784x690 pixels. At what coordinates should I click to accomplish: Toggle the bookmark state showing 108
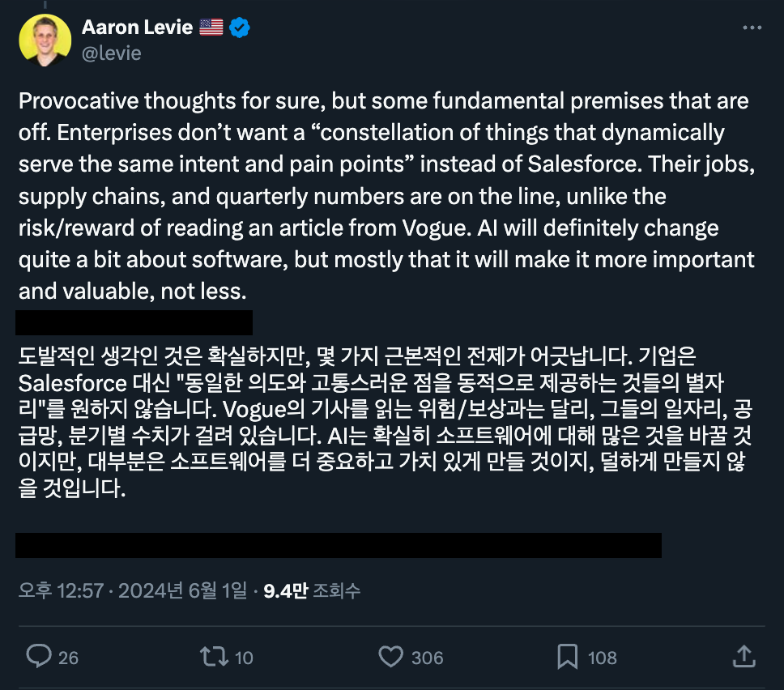click(601, 658)
